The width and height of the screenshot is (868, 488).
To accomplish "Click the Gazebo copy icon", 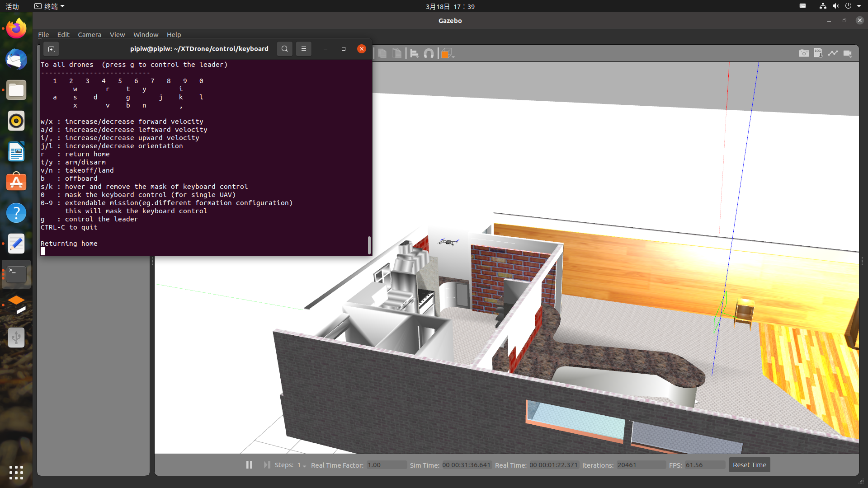I will [x=382, y=54].
